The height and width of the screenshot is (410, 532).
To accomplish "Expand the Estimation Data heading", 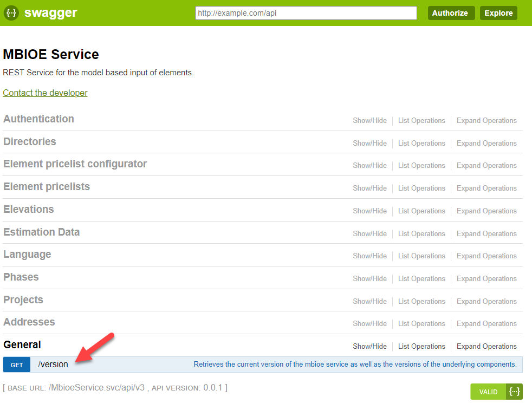I will point(41,232).
